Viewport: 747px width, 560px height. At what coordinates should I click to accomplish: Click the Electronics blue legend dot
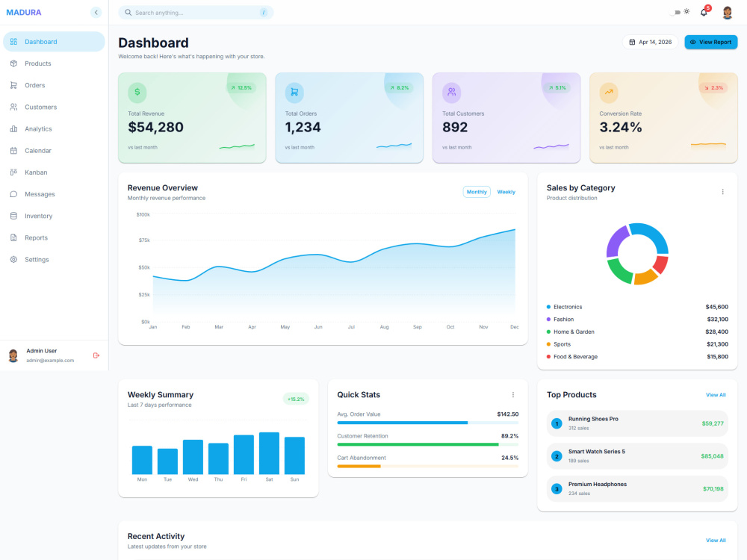(548, 307)
